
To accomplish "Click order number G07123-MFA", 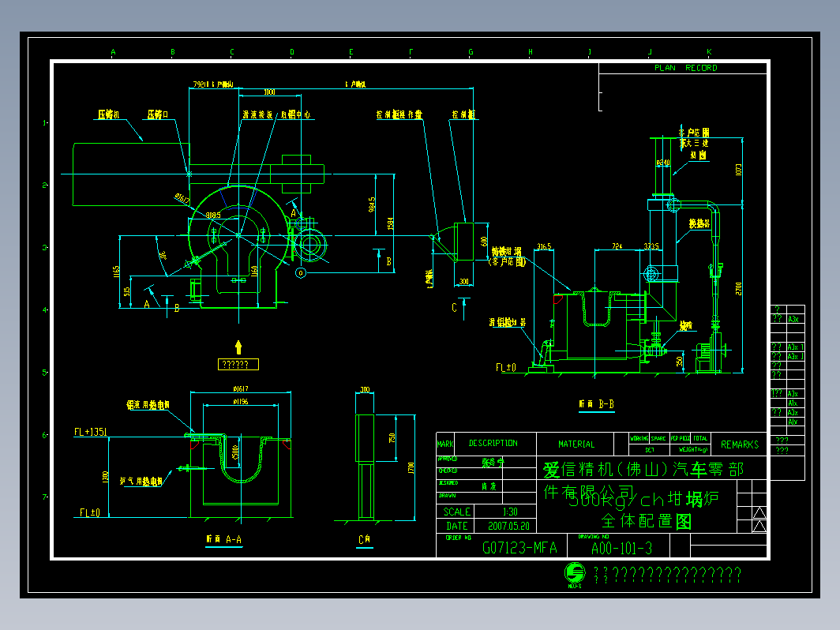I will click(519, 548).
